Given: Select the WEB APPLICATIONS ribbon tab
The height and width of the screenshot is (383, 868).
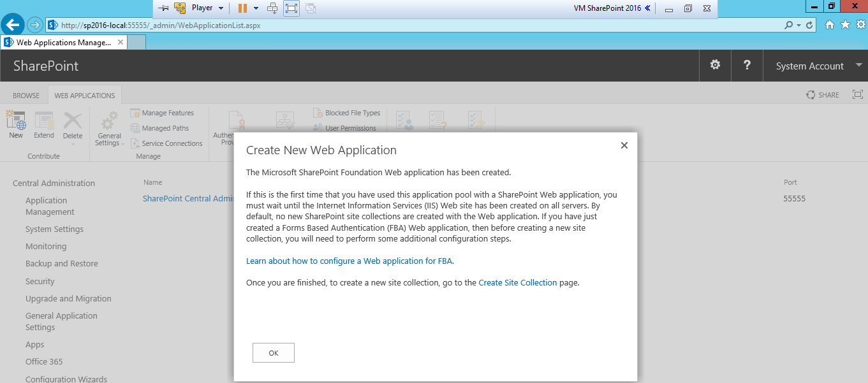Looking at the screenshot, I should click(x=85, y=96).
